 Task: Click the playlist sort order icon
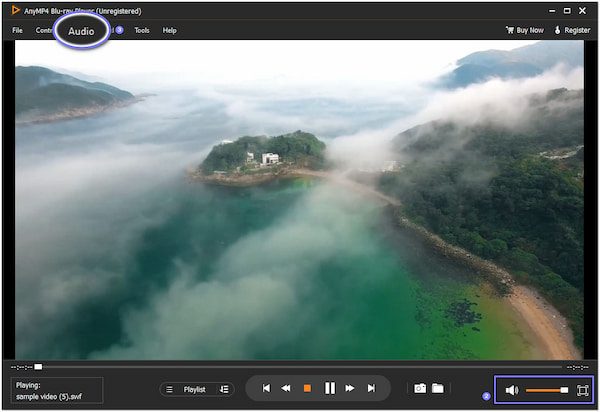tap(224, 389)
